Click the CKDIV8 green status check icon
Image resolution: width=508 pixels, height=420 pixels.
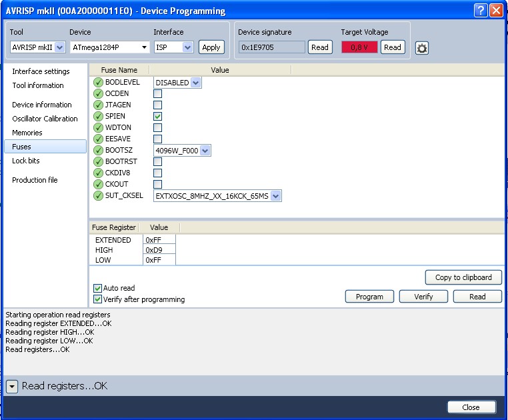[x=98, y=173]
